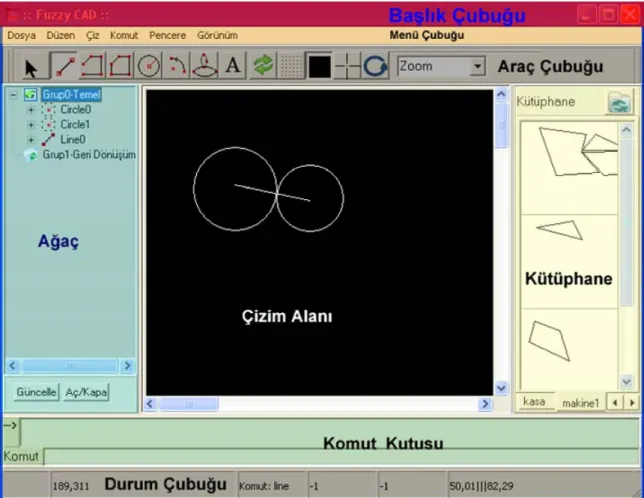Viewport: 644px width, 498px height.
Task: Library list scroll up arrow
Action: click(626, 131)
